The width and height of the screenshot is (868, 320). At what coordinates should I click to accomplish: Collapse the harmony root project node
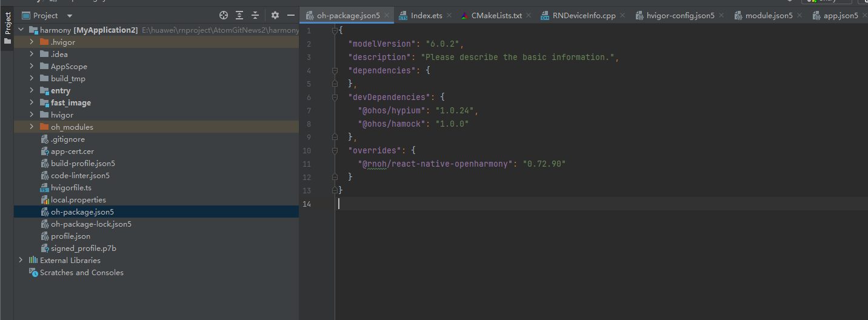coord(21,30)
